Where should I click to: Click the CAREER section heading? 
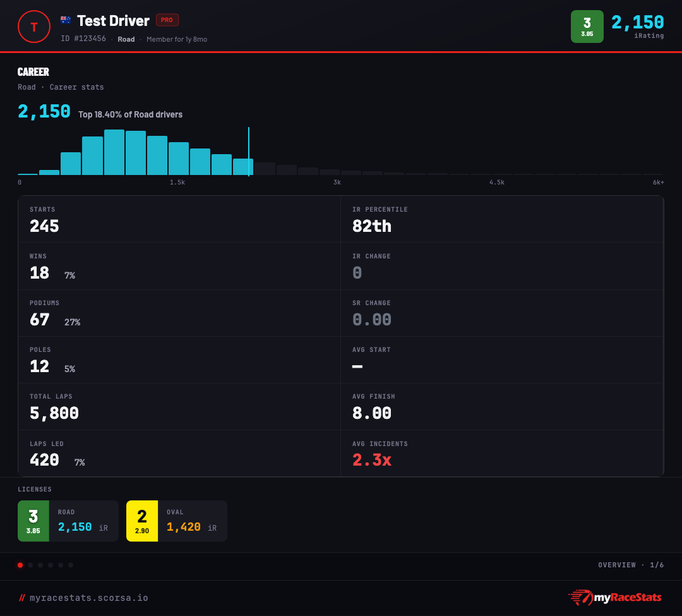(33, 72)
